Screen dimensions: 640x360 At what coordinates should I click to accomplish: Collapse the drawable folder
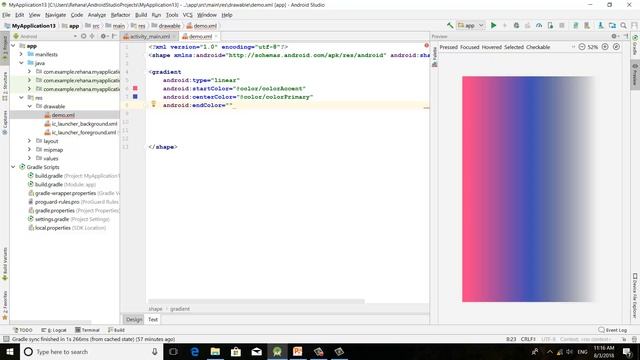point(29,106)
